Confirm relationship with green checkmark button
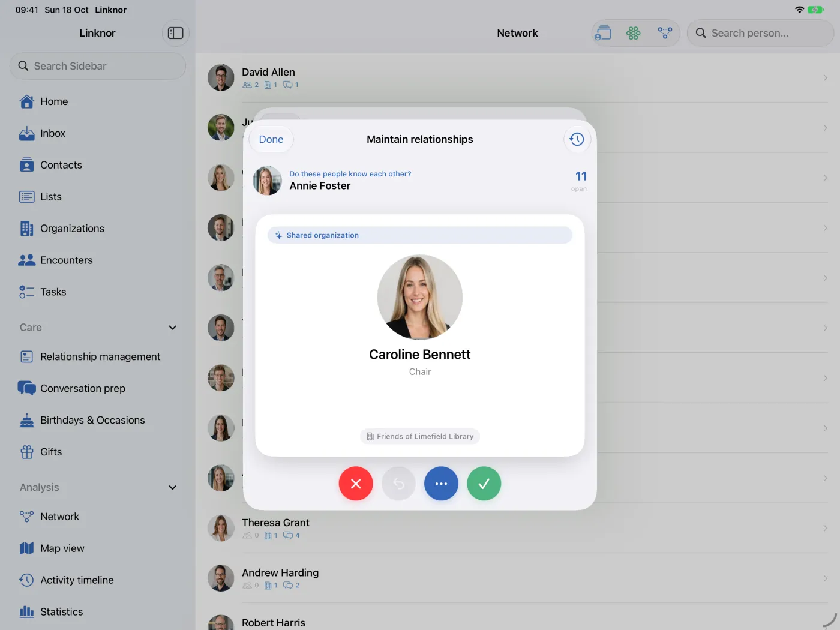840x630 pixels. (484, 484)
